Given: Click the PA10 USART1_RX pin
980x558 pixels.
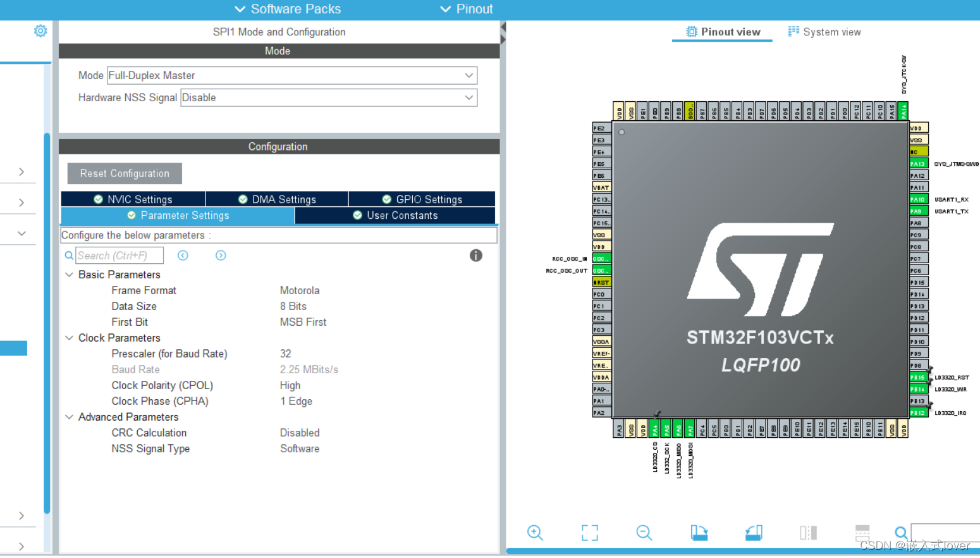Looking at the screenshot, I should [x=919, y=199].
